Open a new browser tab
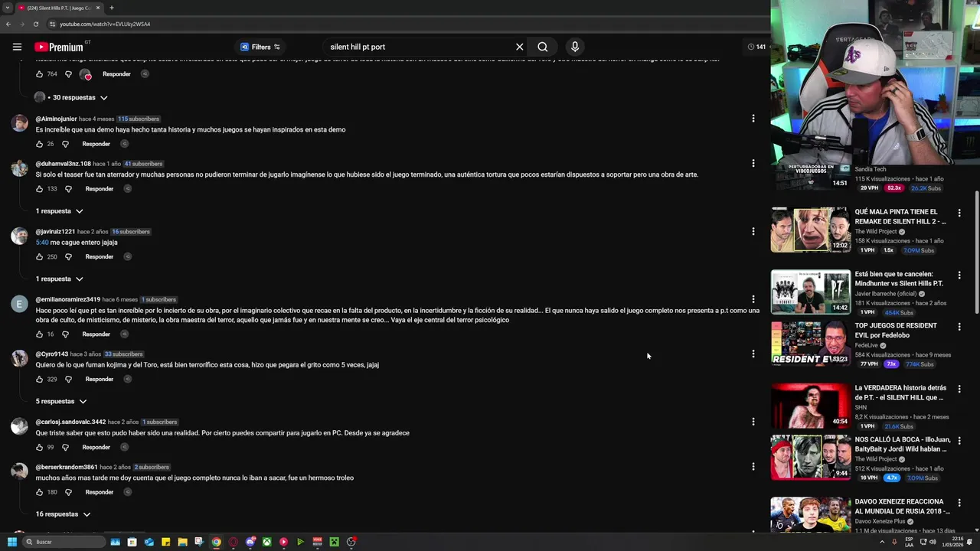 click(x=112, y=8)
